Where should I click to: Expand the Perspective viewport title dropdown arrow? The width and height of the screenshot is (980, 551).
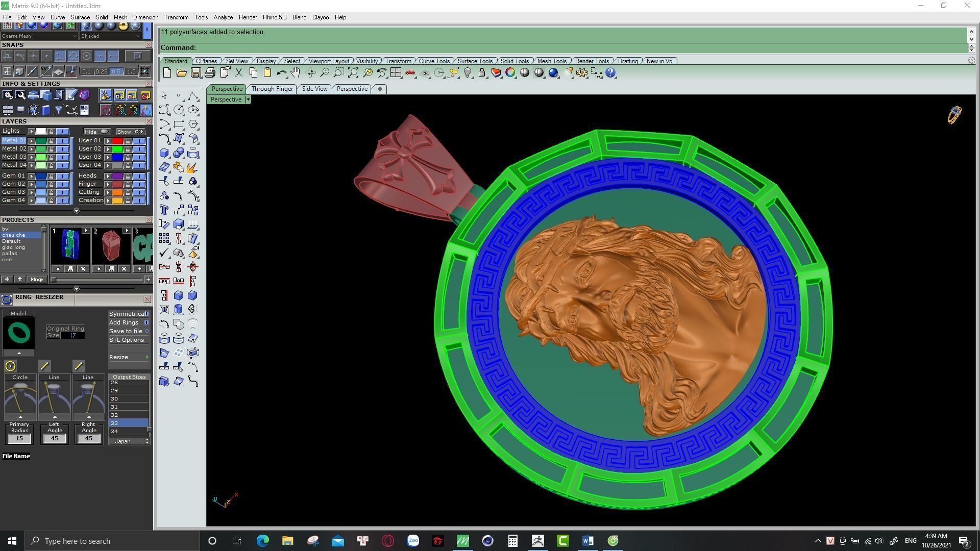(x=248, y=99)
